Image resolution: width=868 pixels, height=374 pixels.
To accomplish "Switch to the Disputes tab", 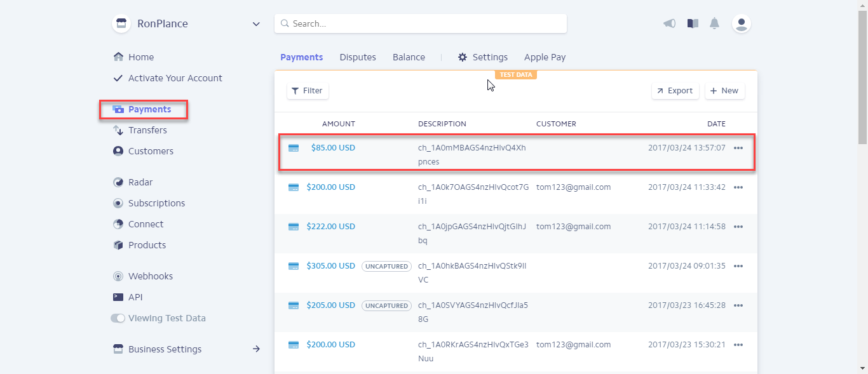I will [358, 57].
